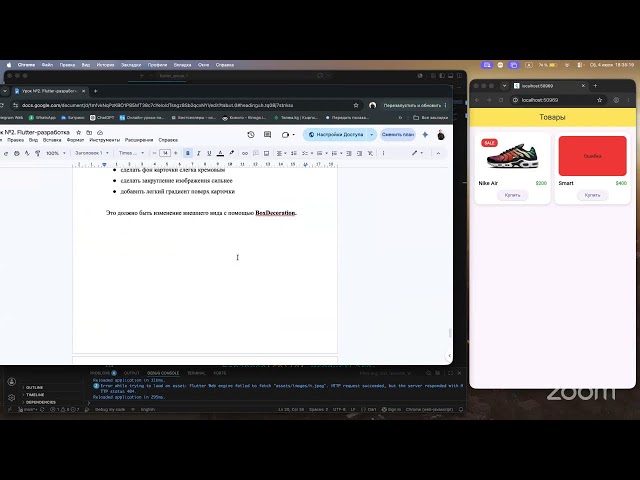Toggle underline formatting in Docs toolbar
Screen dimensions: 640x480
point(209,153)
